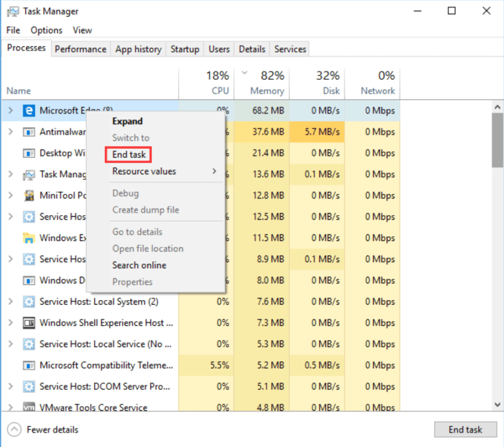The width and height of the screenshot is (504, 447).
Task: Switch to the Services tab
Action: click(290, 49)
